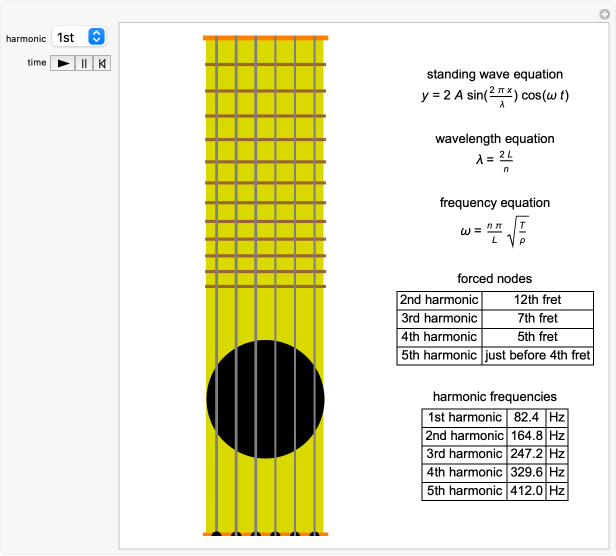616x556 pixels.
Task: Click the 'harmonic frequencies' table title
Action: tap(494, 397)
